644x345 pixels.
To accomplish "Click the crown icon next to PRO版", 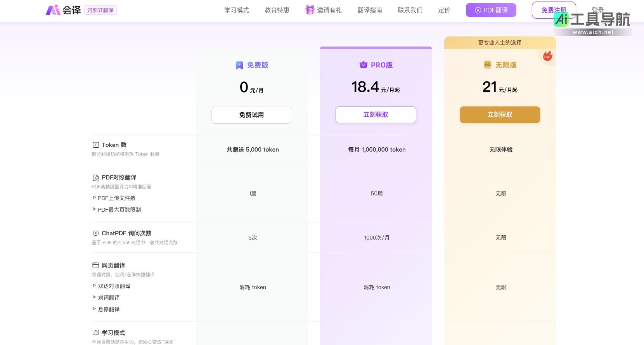I will click(364, 65).
